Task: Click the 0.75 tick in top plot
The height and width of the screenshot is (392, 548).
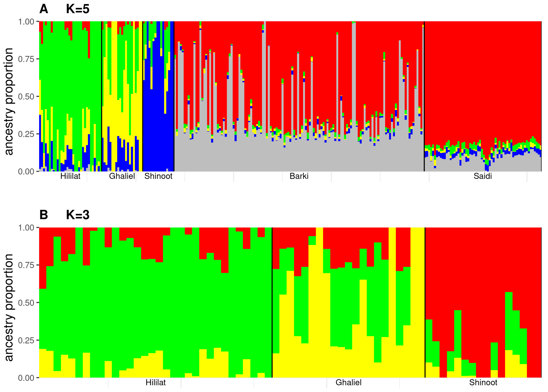Action: [26, 59]
